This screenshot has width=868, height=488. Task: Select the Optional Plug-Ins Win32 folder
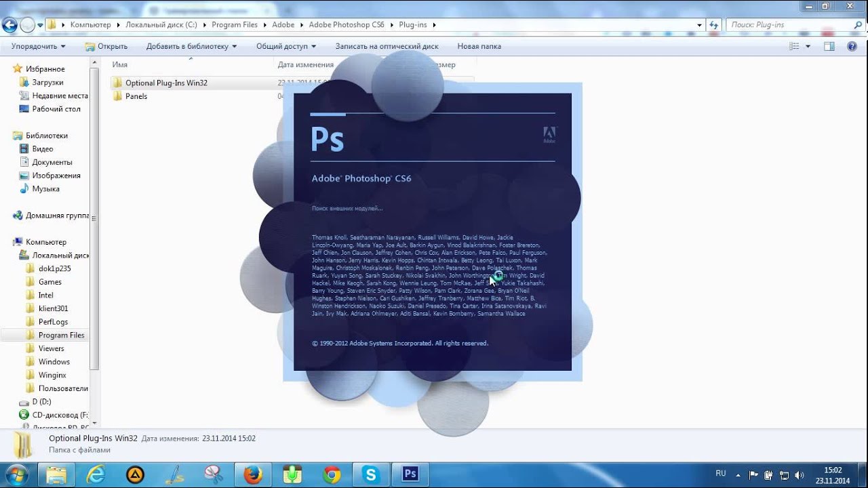(x=166, y=83)
